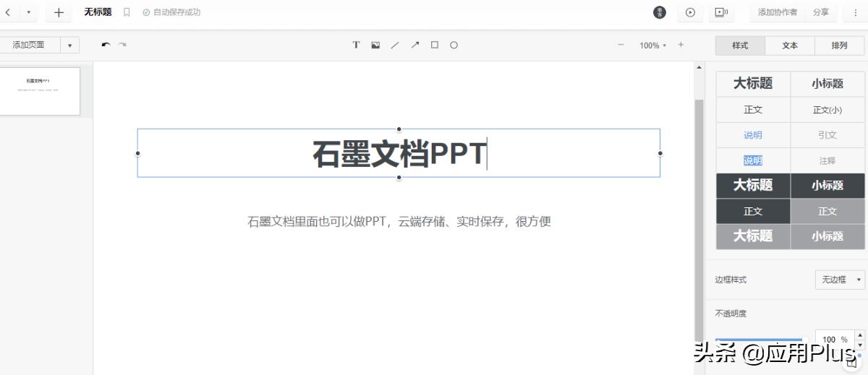Redo the last action
868x375 pixels.
pyautogui.click(x=122, y=45)
